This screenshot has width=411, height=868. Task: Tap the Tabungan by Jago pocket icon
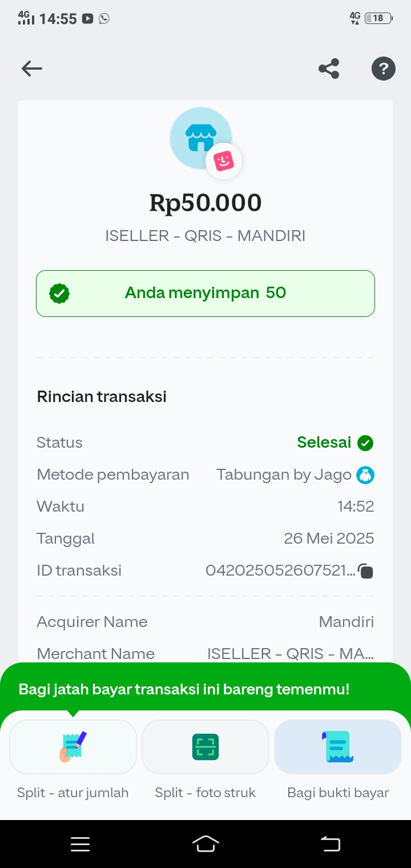pyautogui.click(x=365, y=475)
